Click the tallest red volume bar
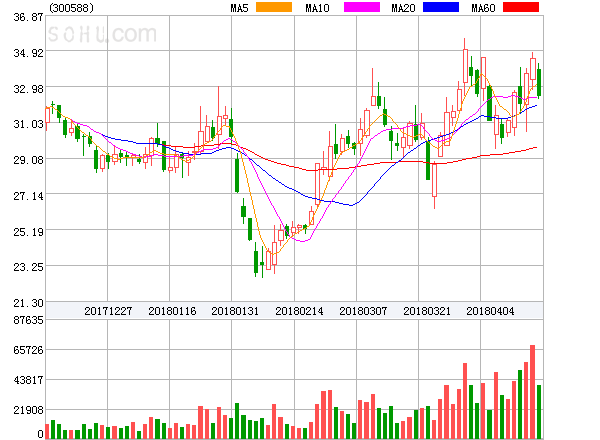The height and width of the screenshot is (440, 600). (532, 392)
